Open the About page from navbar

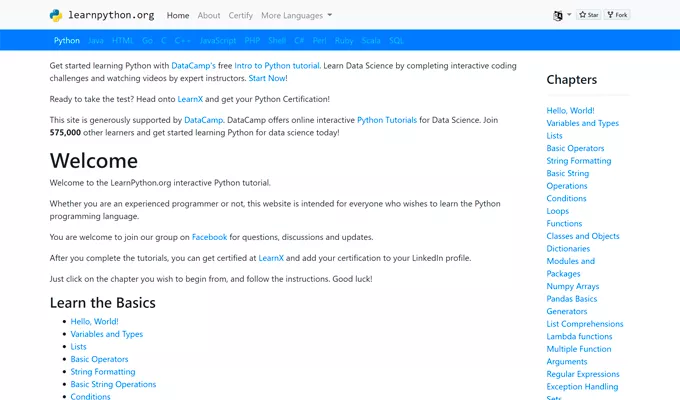pos(209,16)
